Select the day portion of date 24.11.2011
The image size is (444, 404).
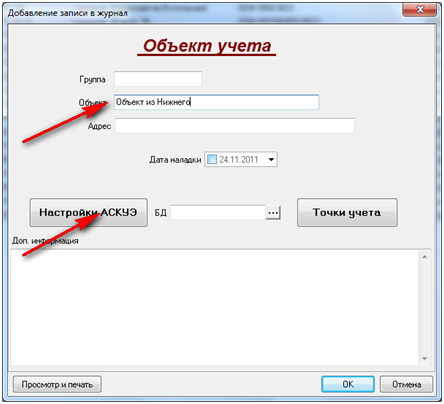coord(223,160)
